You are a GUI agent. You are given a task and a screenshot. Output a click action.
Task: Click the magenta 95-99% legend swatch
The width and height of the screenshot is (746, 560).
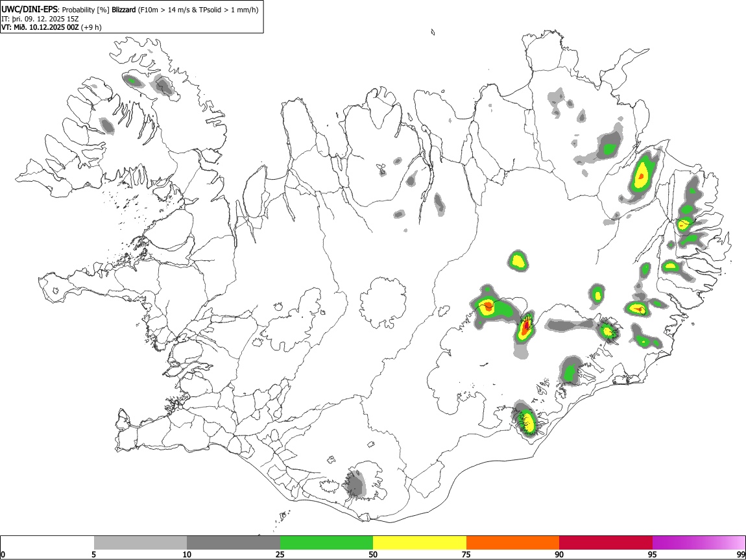699,543
